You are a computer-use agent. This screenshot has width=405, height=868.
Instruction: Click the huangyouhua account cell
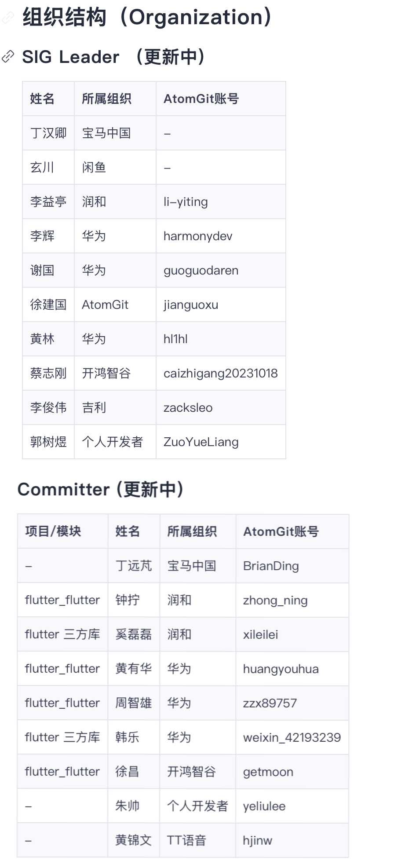(x=281, y=669)
